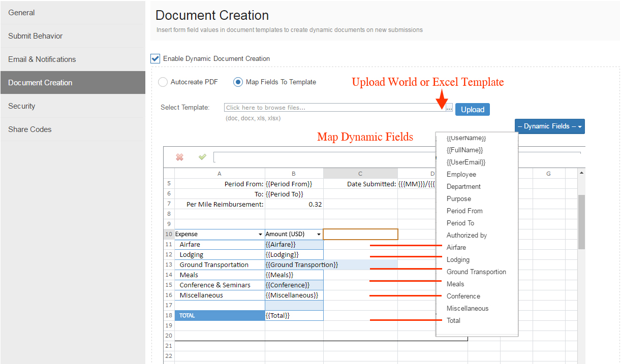Select Map Fields To Template radio option

tap(238, 82)
